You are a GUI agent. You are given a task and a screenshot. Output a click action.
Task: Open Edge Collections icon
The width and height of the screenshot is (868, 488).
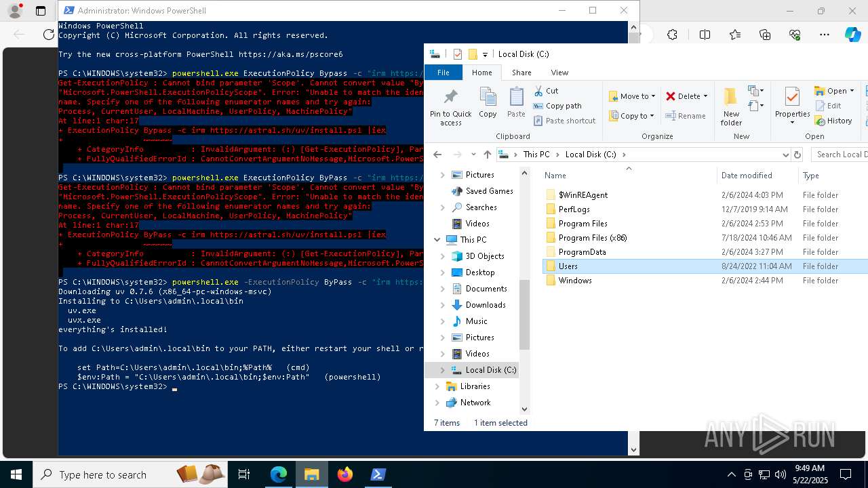[765, 35]
